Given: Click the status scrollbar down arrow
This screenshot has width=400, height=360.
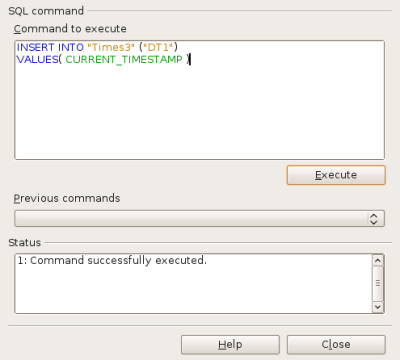Looking at the screenshot, I should (378, 307).
